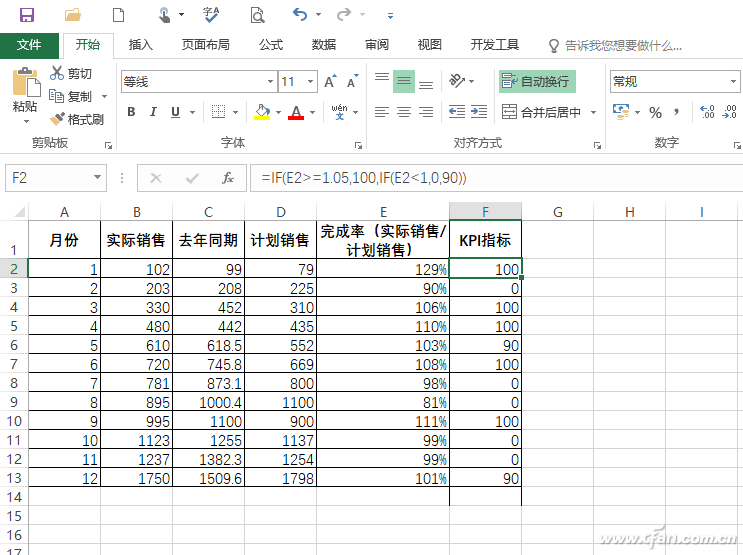The image size is (743, 555).
Task: Click the Format Painter brush icon
Action: (x=58, y=119)
